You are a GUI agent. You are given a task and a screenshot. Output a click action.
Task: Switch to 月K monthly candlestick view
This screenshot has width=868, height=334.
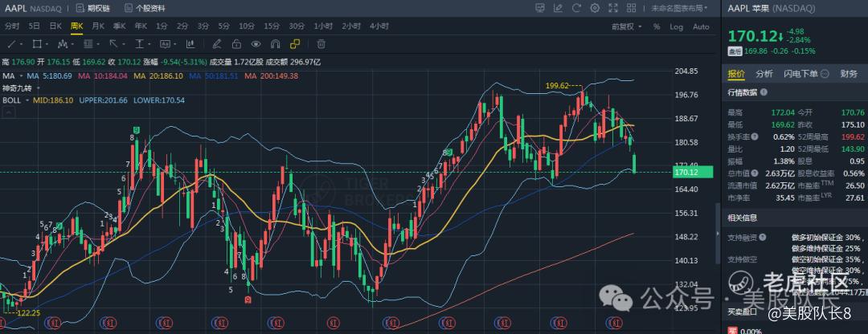tap(98, 26)
